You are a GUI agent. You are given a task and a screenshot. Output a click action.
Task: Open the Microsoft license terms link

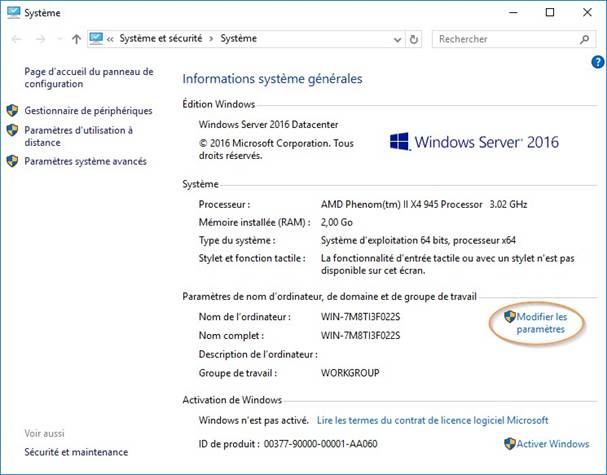coord(432,420)
